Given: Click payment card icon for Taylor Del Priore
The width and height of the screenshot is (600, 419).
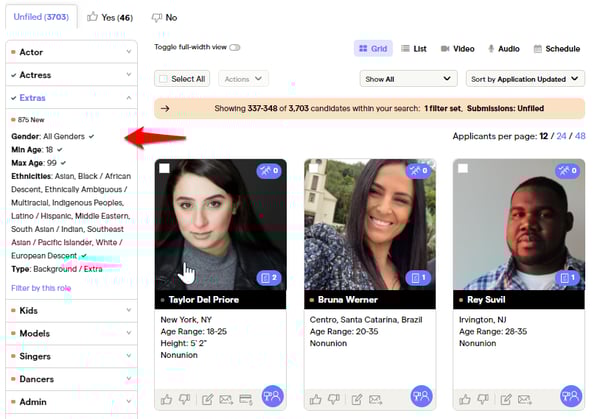Looking at the screenshot, I should pyautogui.click(x=246, y=400).
